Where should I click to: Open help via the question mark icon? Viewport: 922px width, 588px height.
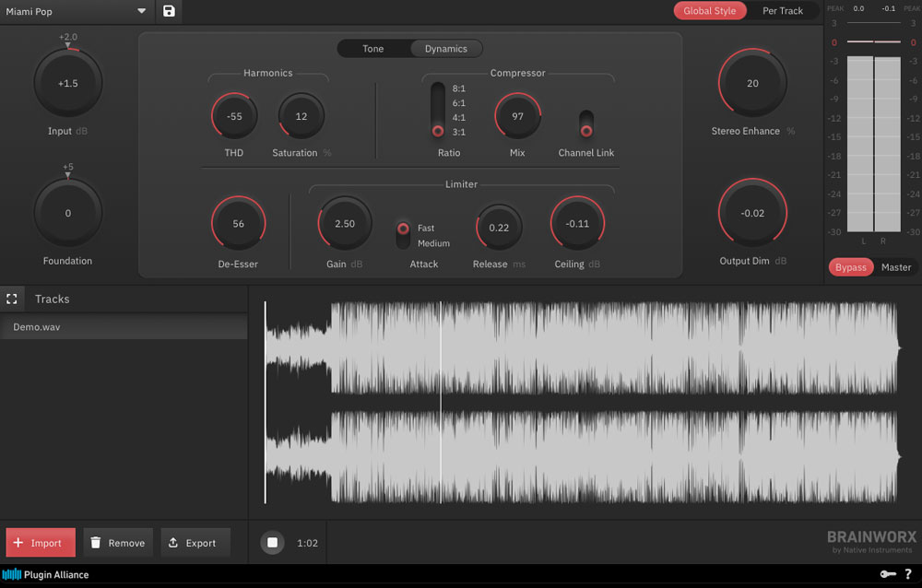pos(908,574)
